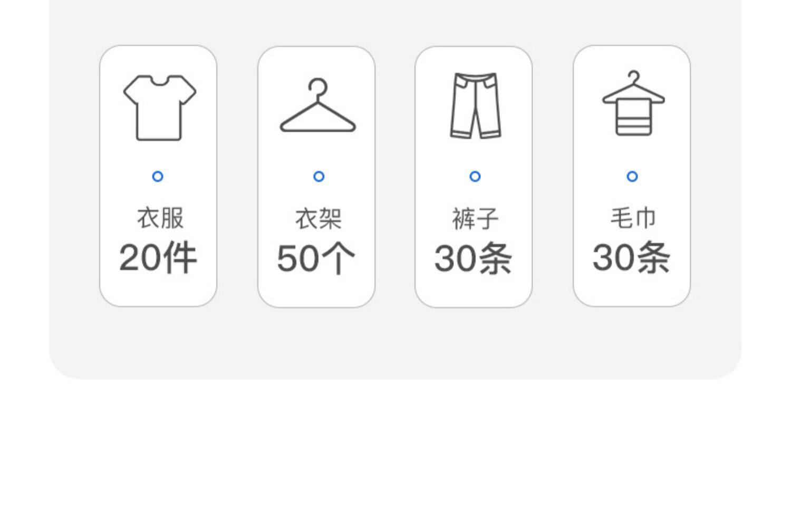The height and width of the screenshot is (532, 791).
Task: Click the 衣服 label
Action: (x=160, y=218)
